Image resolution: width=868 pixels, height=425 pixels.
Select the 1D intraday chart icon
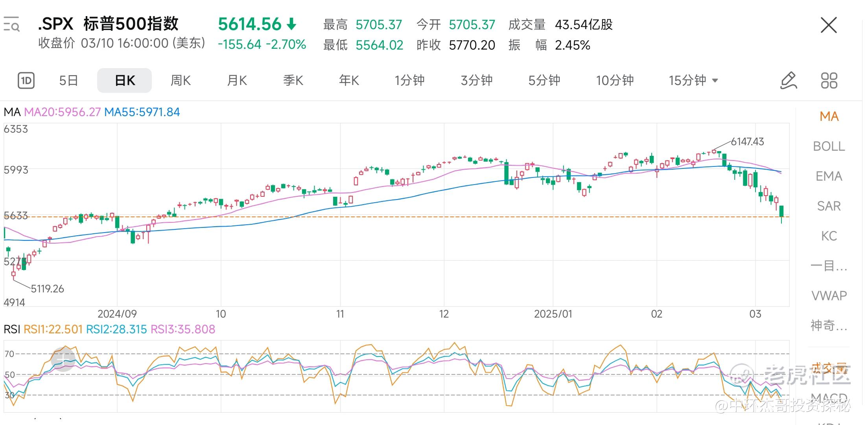pyautogui.click(x=26, y=81)
